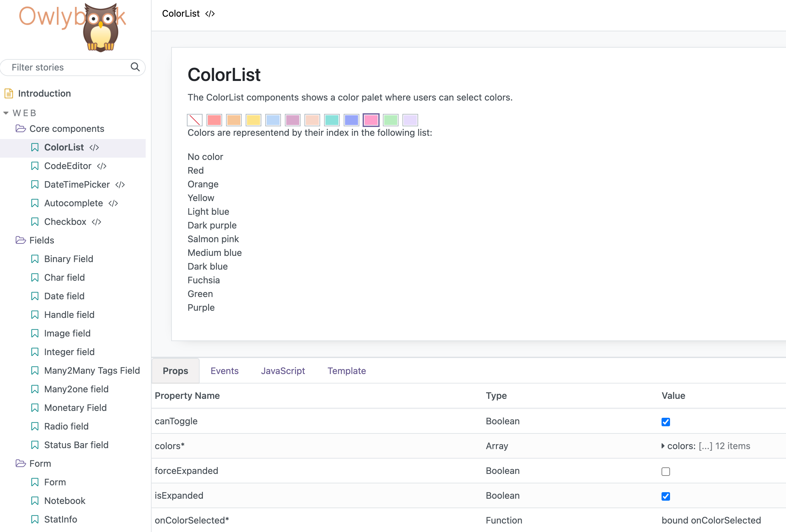Switch to the Events tab
786x532 pixels.
224,370
